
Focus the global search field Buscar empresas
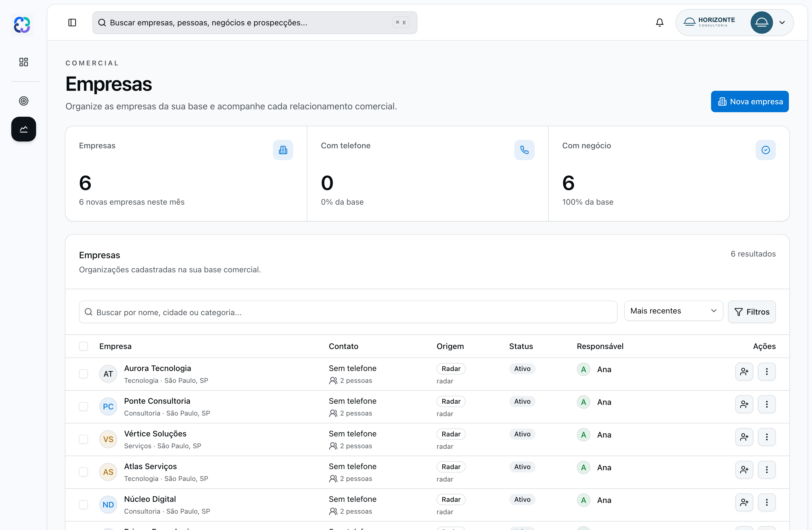(x=255, y=23)
